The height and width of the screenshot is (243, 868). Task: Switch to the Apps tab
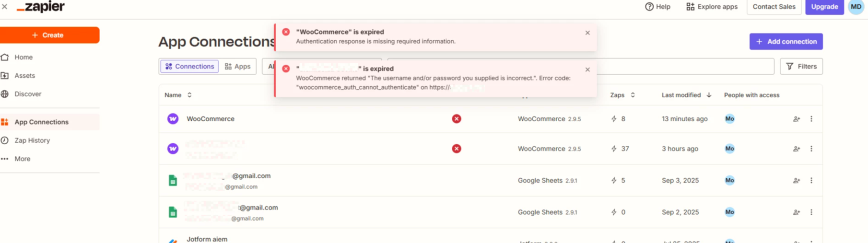click(238, 67)
